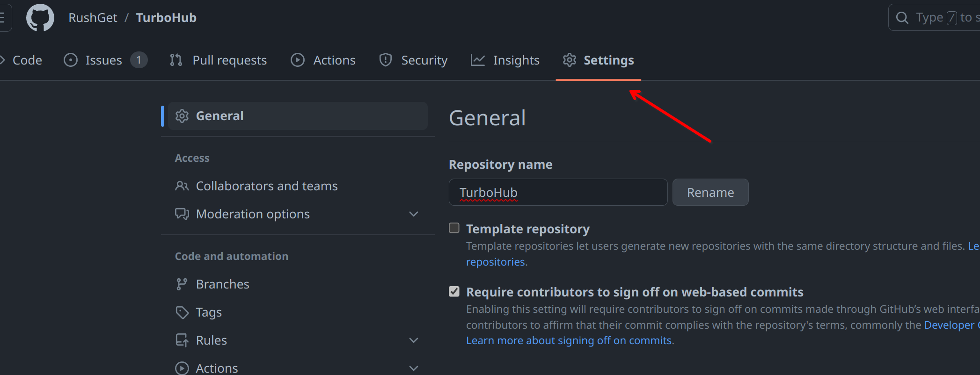Click the 'Access' section header
The image size is (980, 375).
(192, 158)
